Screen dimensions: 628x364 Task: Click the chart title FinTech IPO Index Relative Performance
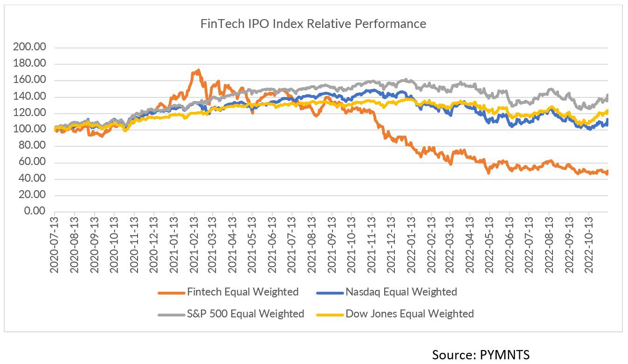313,24
